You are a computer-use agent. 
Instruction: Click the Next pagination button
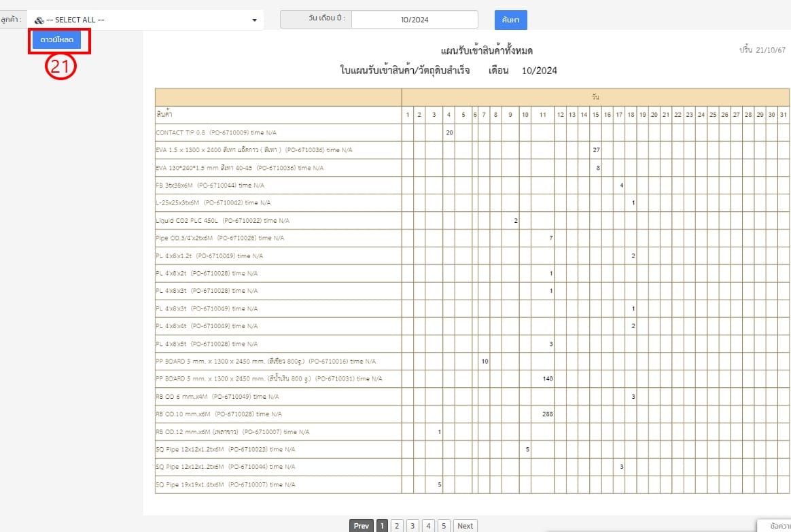click(465, 525)
